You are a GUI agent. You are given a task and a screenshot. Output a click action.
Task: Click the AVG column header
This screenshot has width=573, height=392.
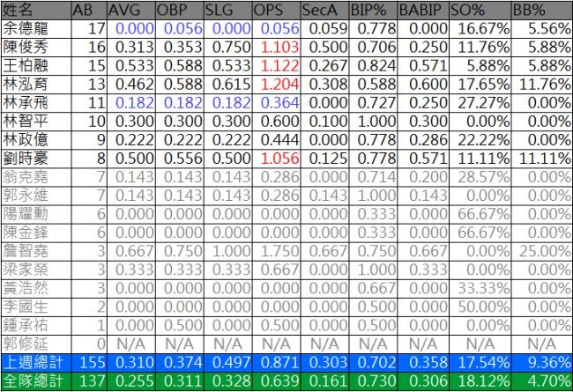click(x=131, y=11)
